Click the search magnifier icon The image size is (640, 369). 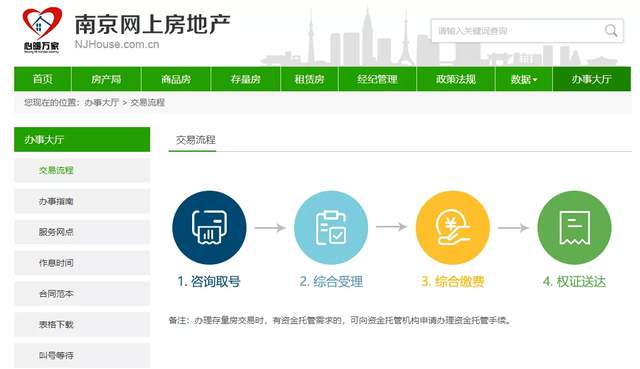(611, 31)
